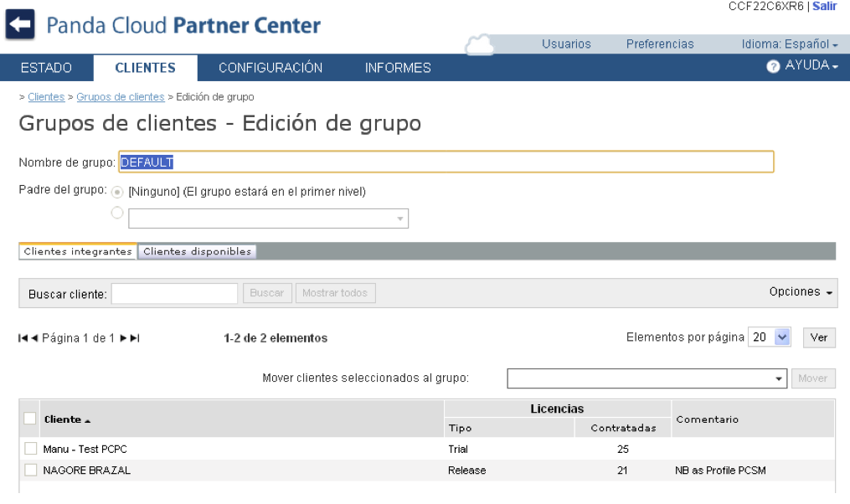Check the NAGORE BRAZAL client checkbox
Screen dimensions: 850x504
pos(30,471)
